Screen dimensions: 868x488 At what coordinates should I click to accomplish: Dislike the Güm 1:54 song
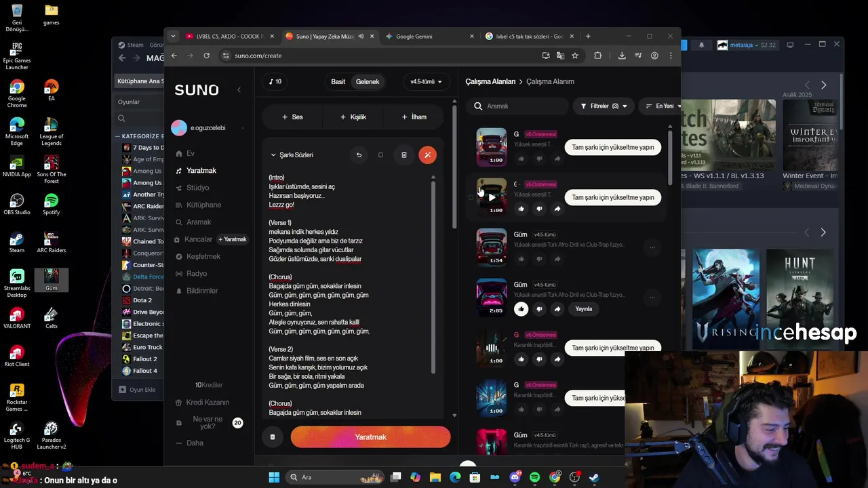539,259
